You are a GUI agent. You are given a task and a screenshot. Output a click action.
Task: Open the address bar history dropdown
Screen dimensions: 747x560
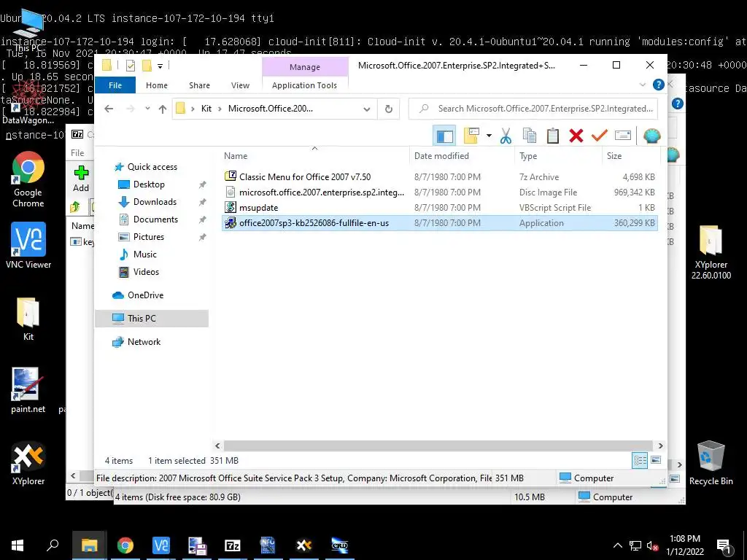(367, 109)
